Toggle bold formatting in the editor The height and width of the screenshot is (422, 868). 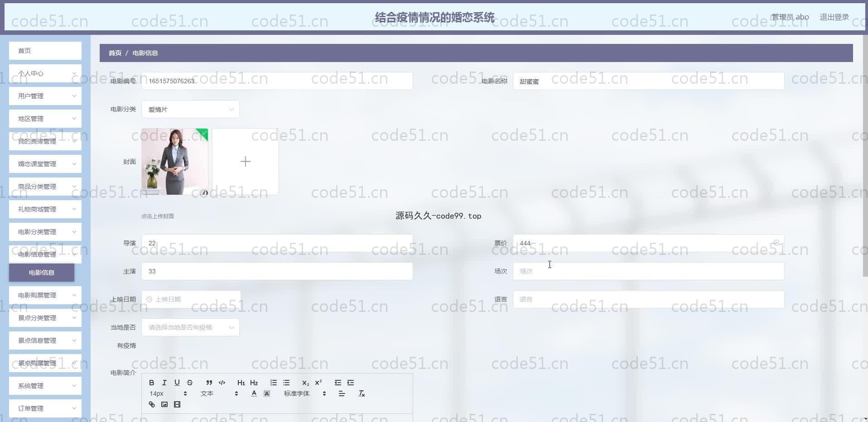pos(152,383)
